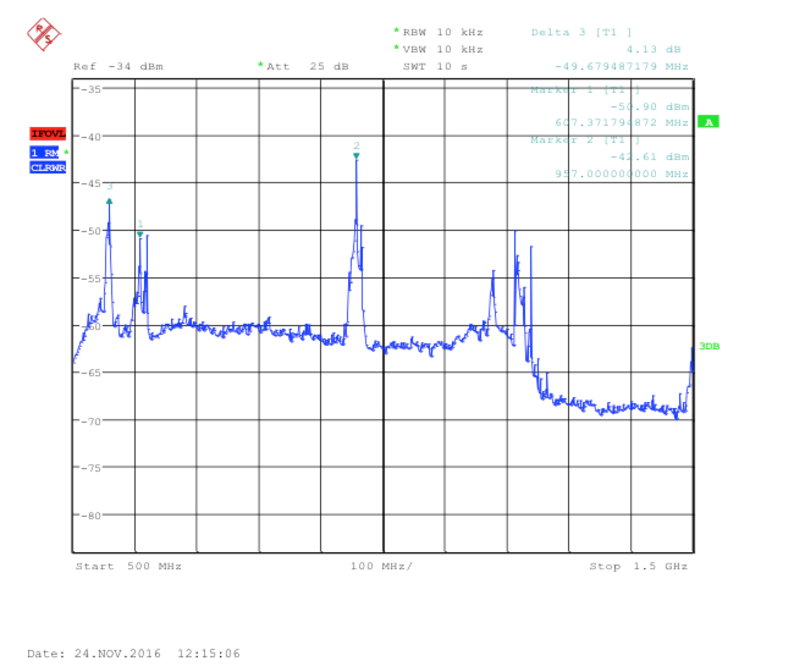Select delta marker 3 triangle on the trace
This screenshot has width=805, height=672.
pos(109,201)
